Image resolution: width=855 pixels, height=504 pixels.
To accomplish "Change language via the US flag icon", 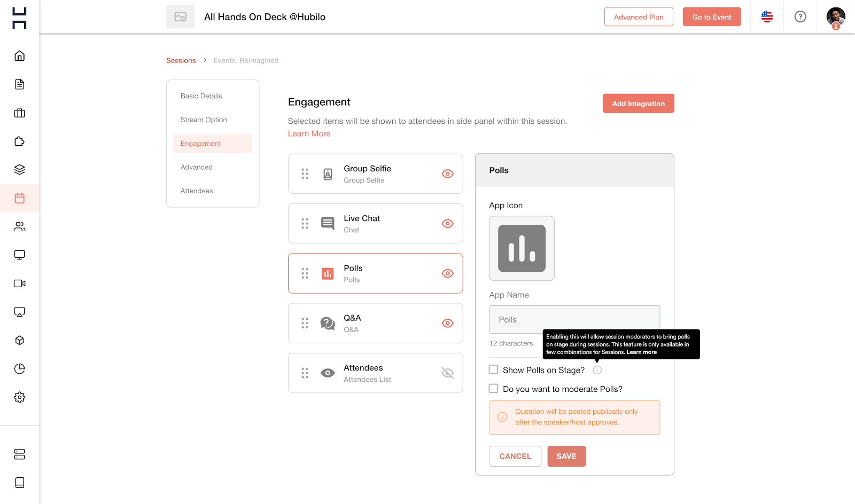I will tap(767, 17).
